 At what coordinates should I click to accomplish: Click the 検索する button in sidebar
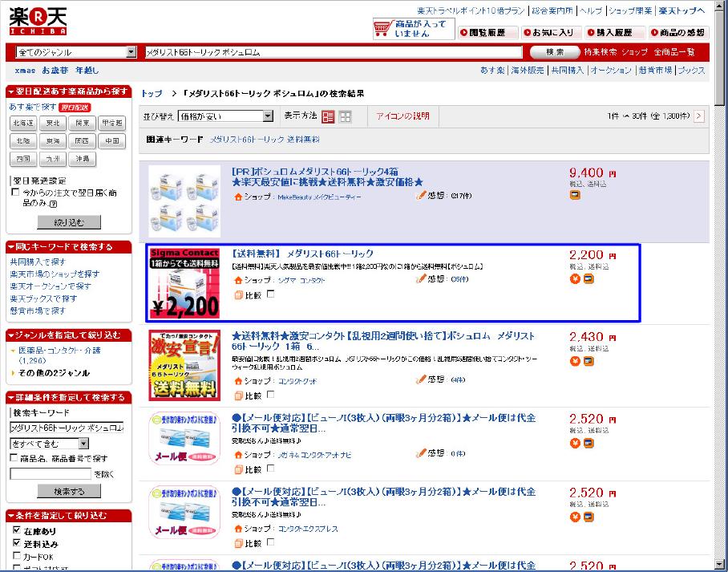coord(69,491)
